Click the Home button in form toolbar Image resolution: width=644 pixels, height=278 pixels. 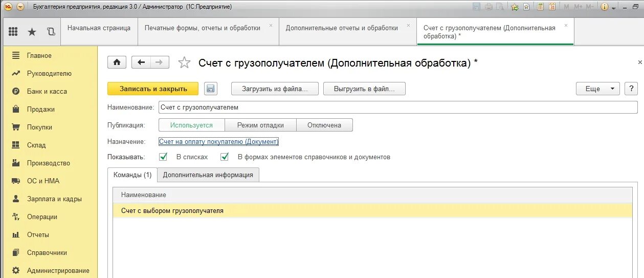point(117,62)
